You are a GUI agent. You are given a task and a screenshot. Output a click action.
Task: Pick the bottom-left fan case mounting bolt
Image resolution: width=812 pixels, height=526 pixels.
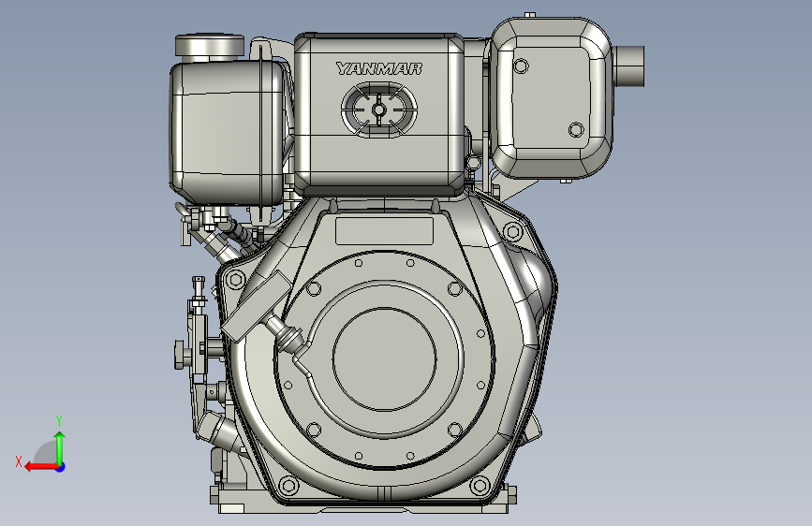288,486
